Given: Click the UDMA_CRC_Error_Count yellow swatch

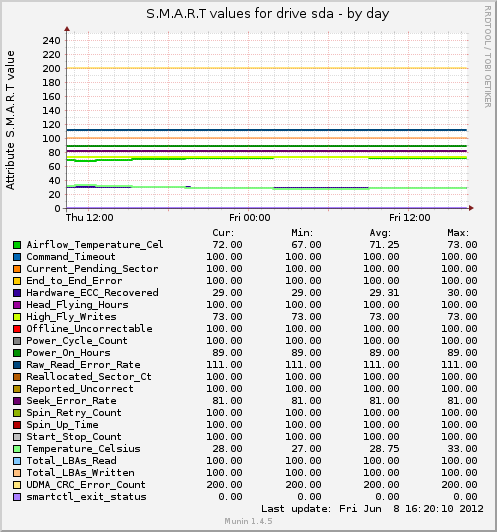Looking at the screenshot, I should coord(17,485).
